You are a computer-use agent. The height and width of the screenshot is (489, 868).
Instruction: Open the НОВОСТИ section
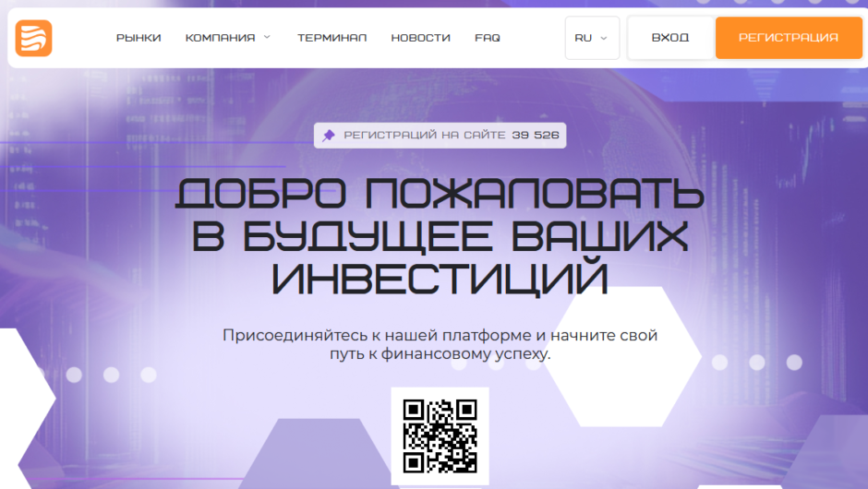(x=421, y=38)
